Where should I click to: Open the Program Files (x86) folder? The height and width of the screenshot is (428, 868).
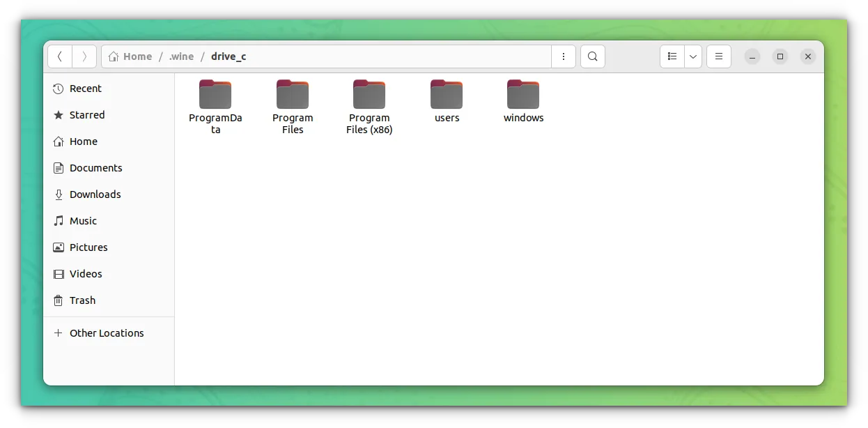tap(369, 94)
